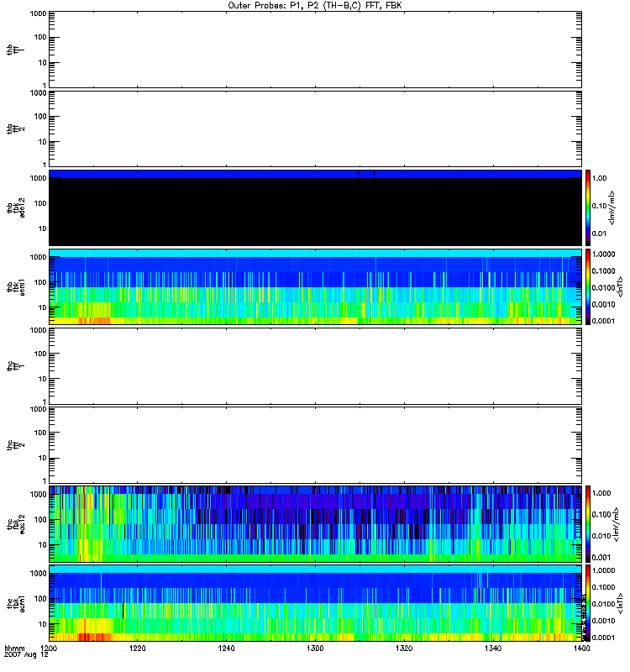The height and width of the screenshot is (672, 630).
Task: Click the "thb fff 2" panel axis title
Action: [15, 129]
